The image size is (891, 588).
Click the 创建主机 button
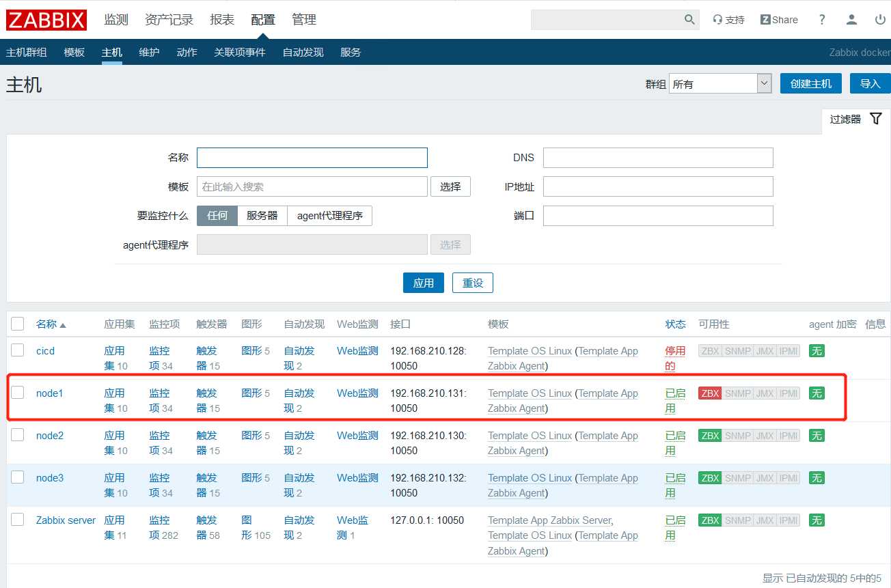tap(811, 84)
